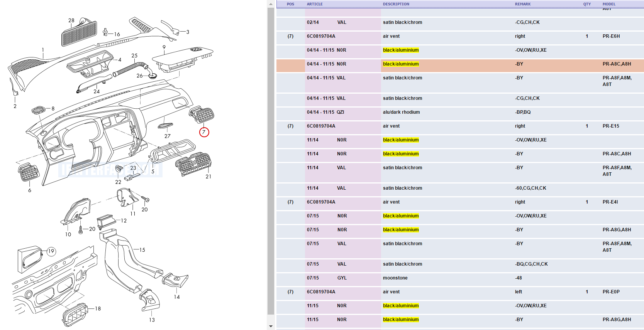Image resolution: width=644 pixels, height=330 pixels.
Task: Click the vertical scrollbar thumb of parts list
Action: coord(271,161)
